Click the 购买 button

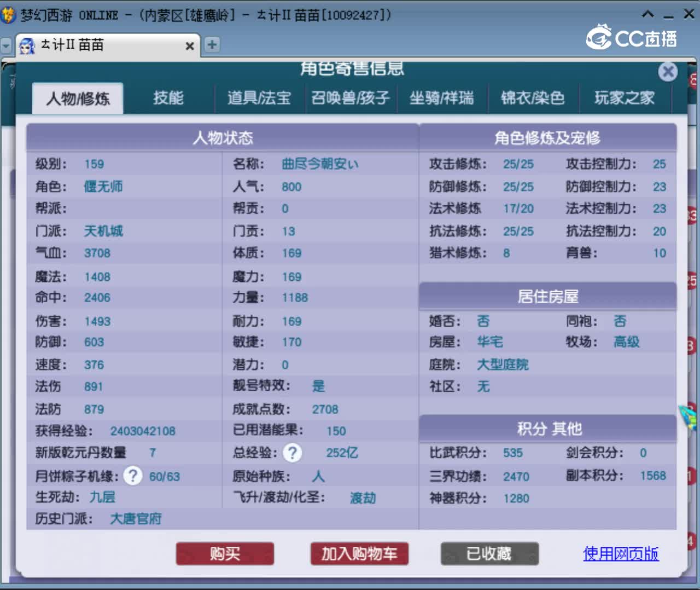[225, 554]
